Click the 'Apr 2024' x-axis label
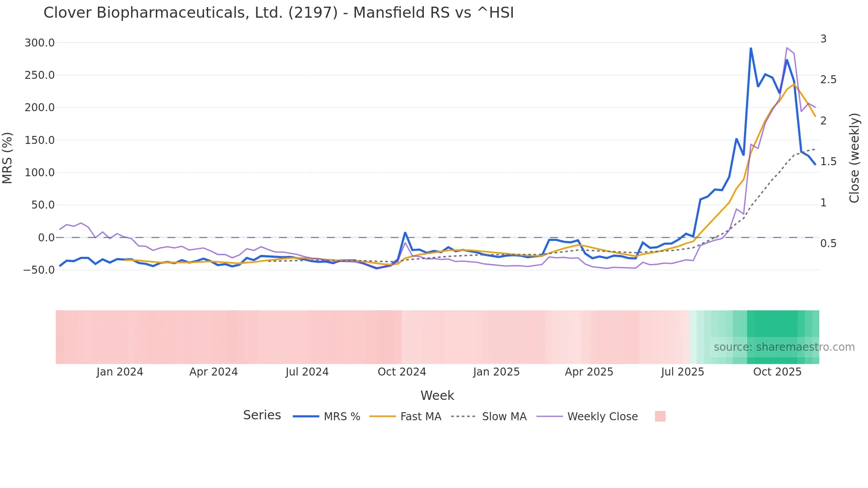 click(x=213, y=372)
